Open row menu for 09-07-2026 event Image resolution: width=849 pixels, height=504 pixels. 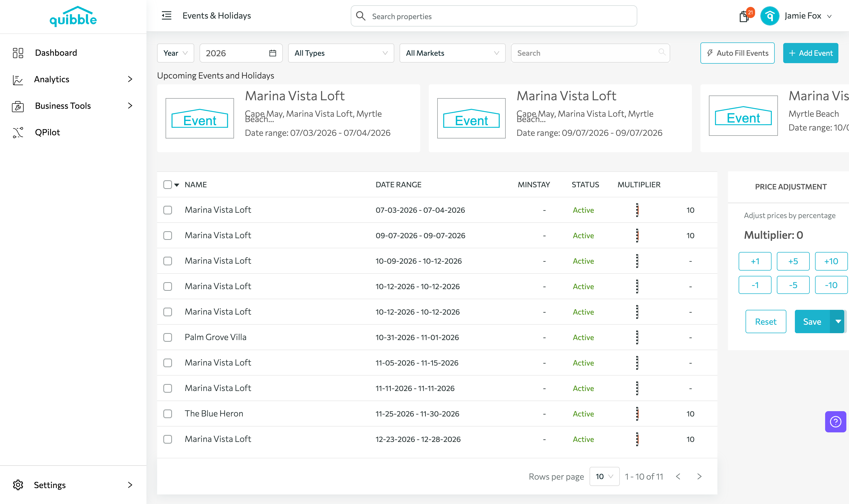pyautogui.click(x=637, y=235)
